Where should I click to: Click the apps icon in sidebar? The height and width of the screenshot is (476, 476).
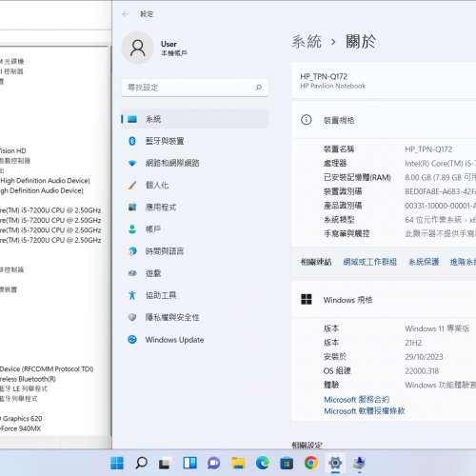(132, 208)
